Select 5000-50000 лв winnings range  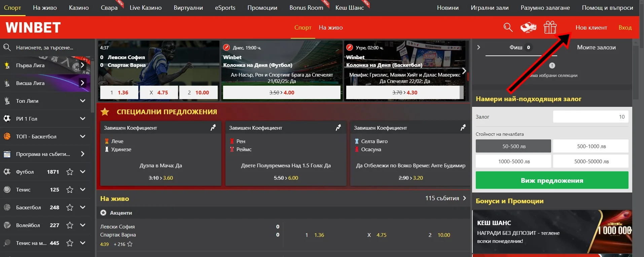click(591, 161)
